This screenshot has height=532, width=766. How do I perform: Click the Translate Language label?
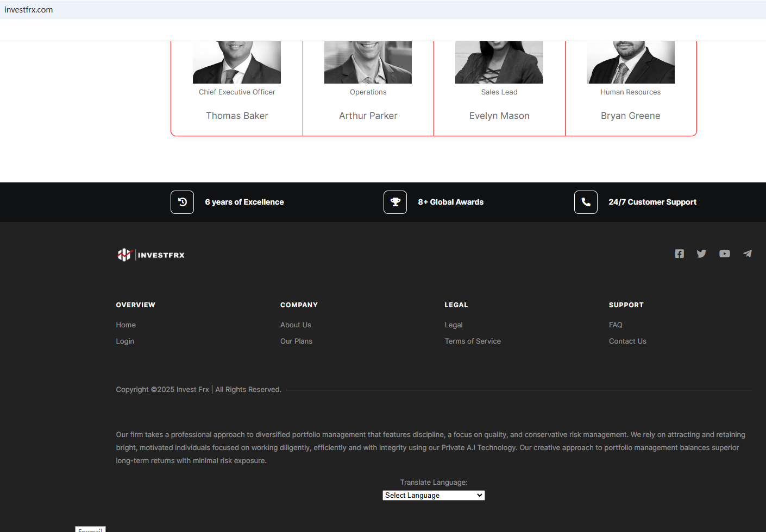(434, 482)
